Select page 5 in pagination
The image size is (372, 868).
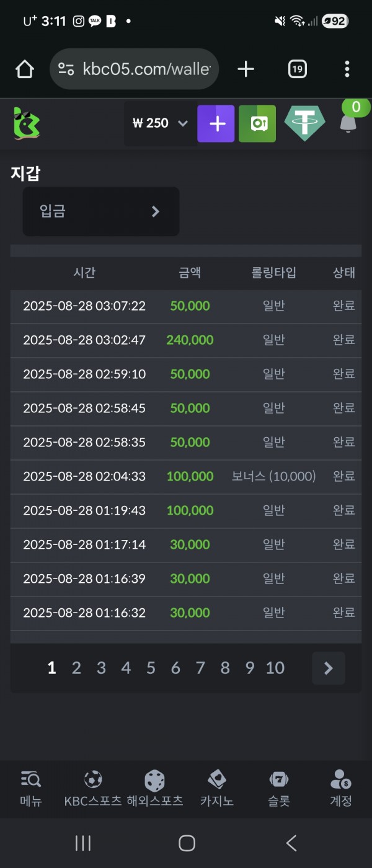(x=151, y=668)
